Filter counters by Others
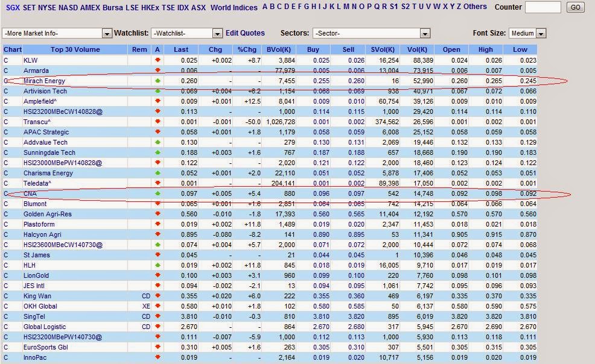 475,7
